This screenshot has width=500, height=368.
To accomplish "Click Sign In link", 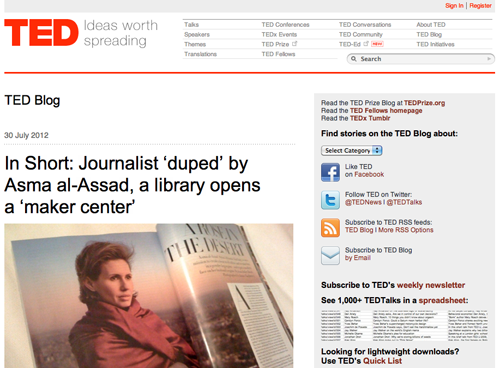I will 454,5.
